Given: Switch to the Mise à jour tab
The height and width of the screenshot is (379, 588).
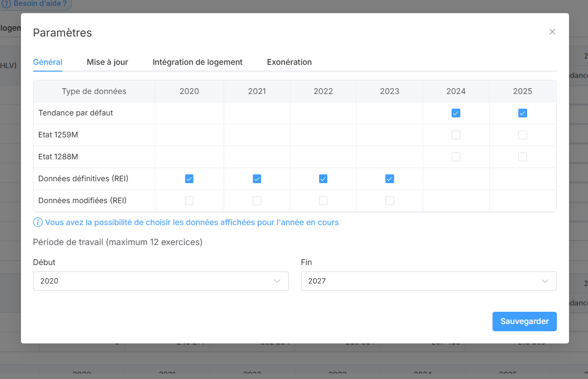Looking at the screenshot, I should (107, 62).
